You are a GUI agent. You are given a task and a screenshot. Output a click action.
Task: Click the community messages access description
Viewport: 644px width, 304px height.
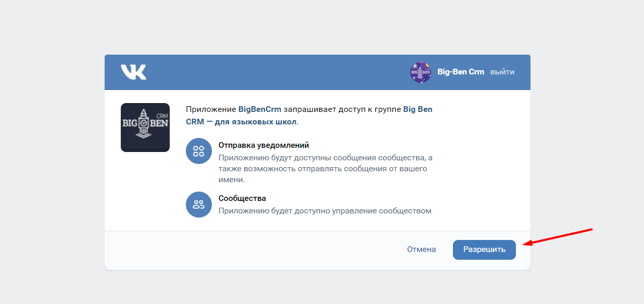point(325,169)
